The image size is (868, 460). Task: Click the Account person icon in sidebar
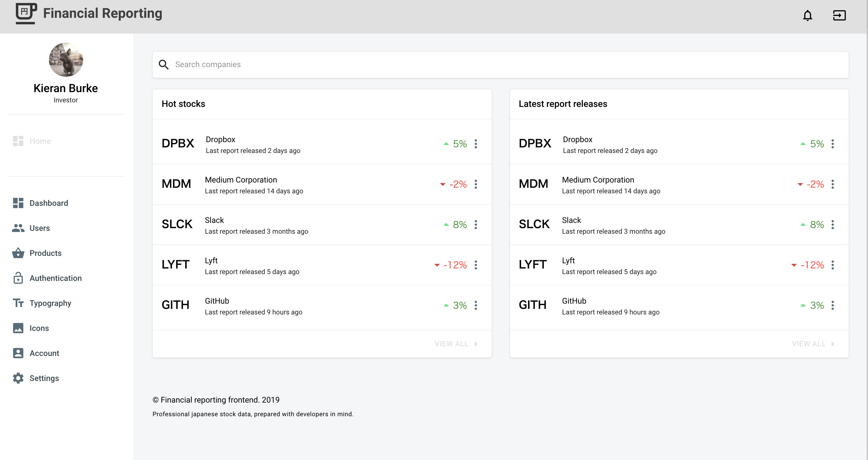coord(18,353)
